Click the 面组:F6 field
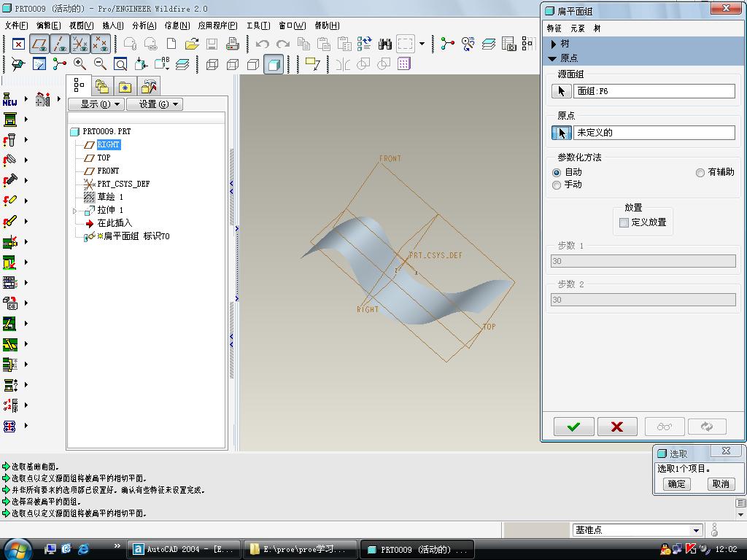747x560 pixels. point(654,91)
